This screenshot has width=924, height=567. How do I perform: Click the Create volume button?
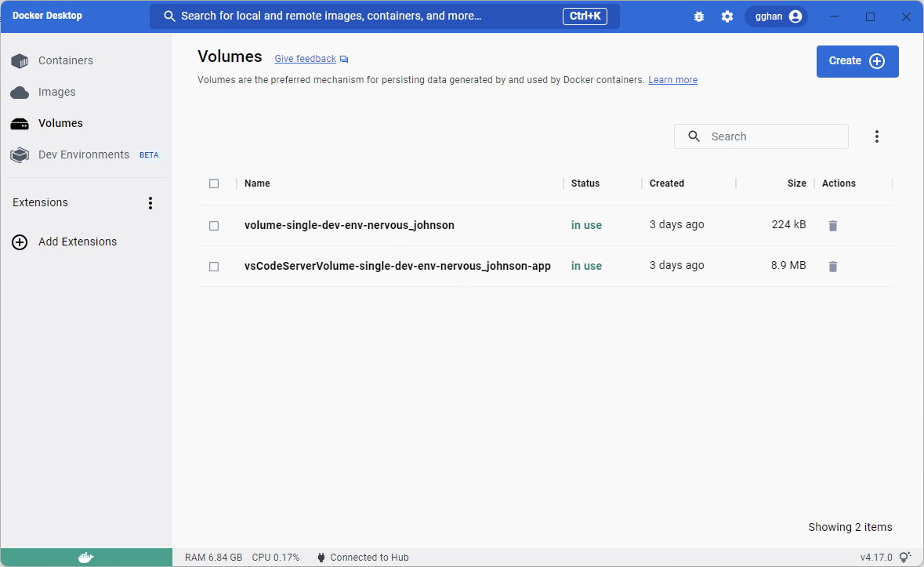[x=857, y=61]
